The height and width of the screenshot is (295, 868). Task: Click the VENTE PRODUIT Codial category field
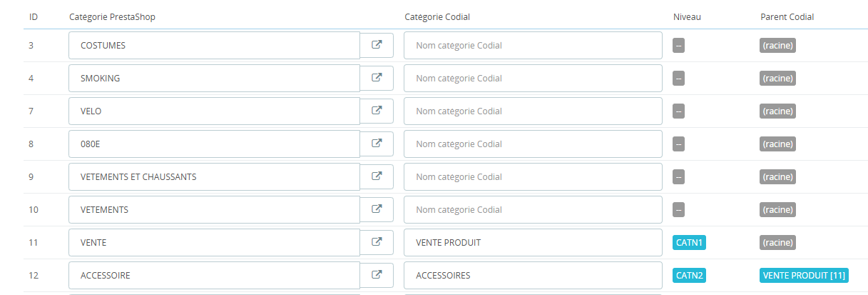[x=532, y=242]
